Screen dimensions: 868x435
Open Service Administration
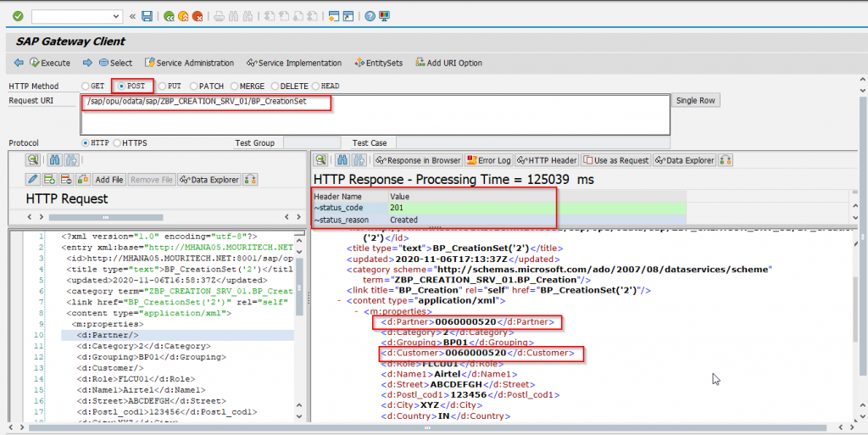click(189, 63)
